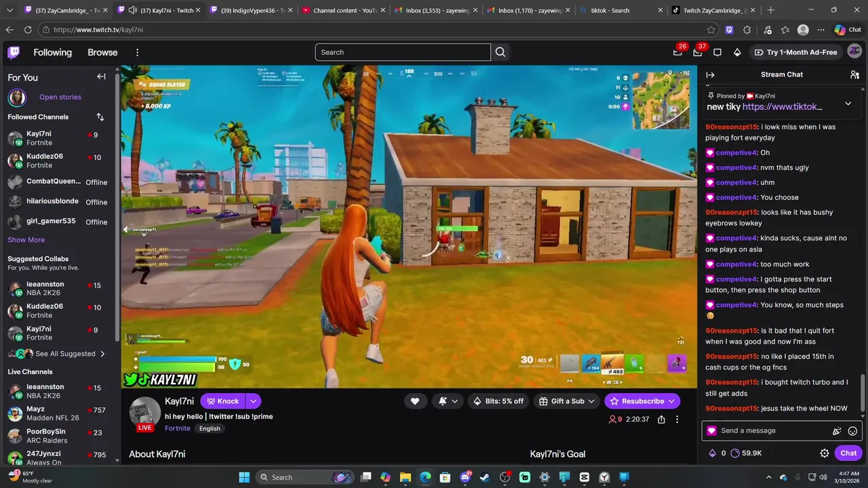This screenshot has width=868, height=488.
Task: Open pinned TikTok link
Action: (783, 106)
